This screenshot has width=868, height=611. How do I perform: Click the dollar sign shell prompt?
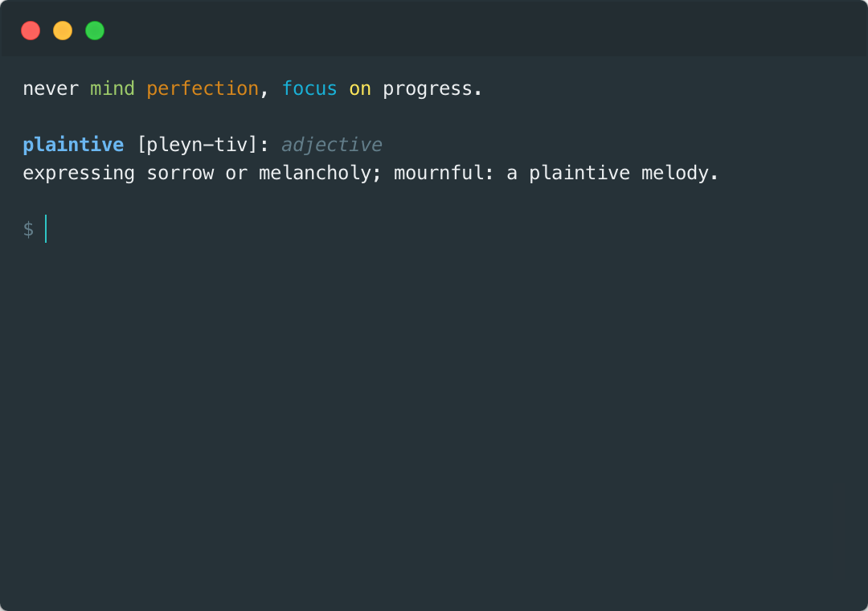pos(29,229)
